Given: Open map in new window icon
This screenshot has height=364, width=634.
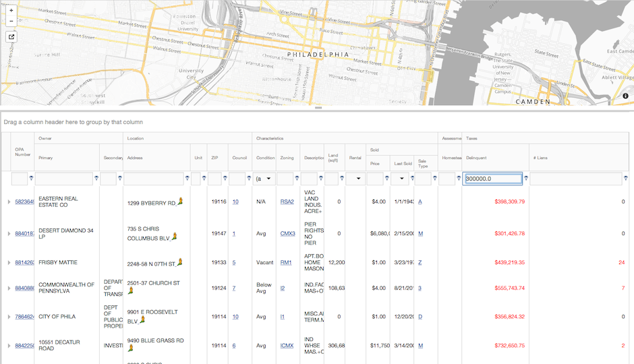Looking at the screenshot, I should (11, 37).
